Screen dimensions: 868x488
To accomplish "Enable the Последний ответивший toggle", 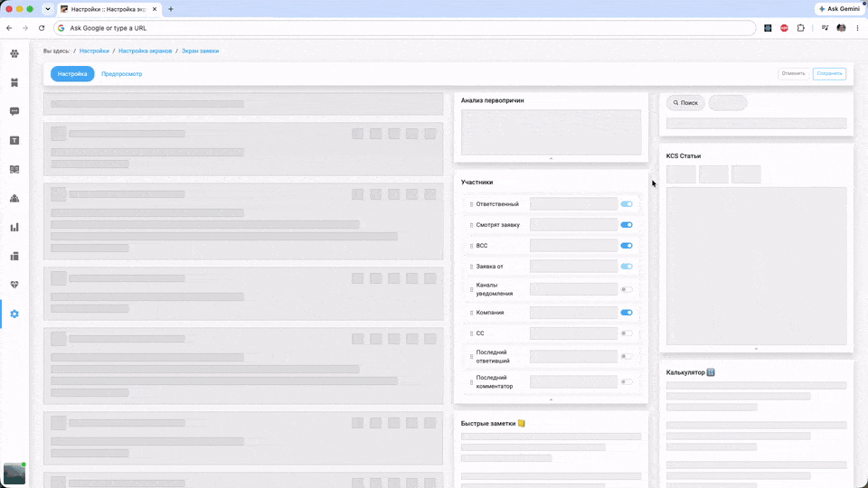I will point(627,356).
